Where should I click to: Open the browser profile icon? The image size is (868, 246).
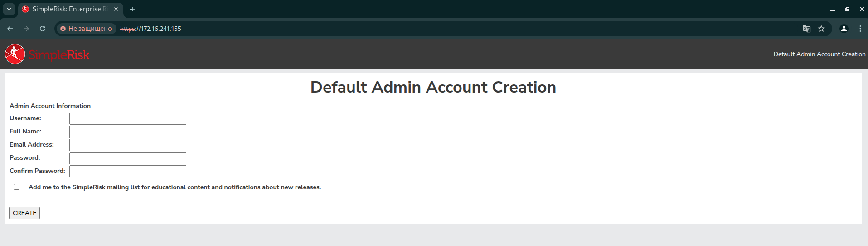[x=844, y=29]
